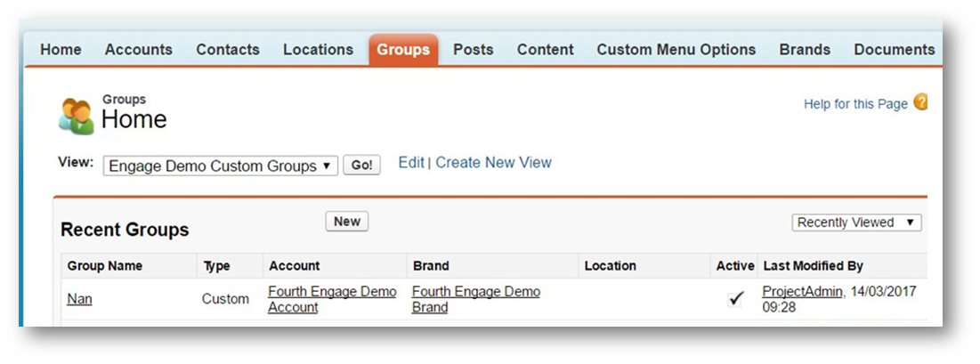Click the Active checkmark for Nan group
The image size is (980, 364).
click(x=735, y=299)
